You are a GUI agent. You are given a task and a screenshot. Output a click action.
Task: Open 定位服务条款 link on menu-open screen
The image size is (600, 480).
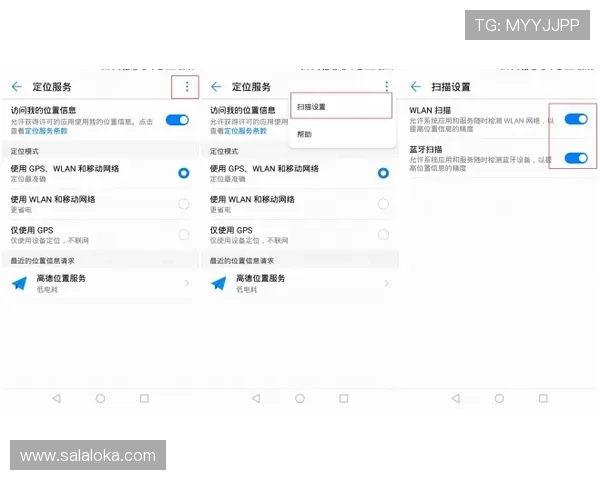[246, 131]
